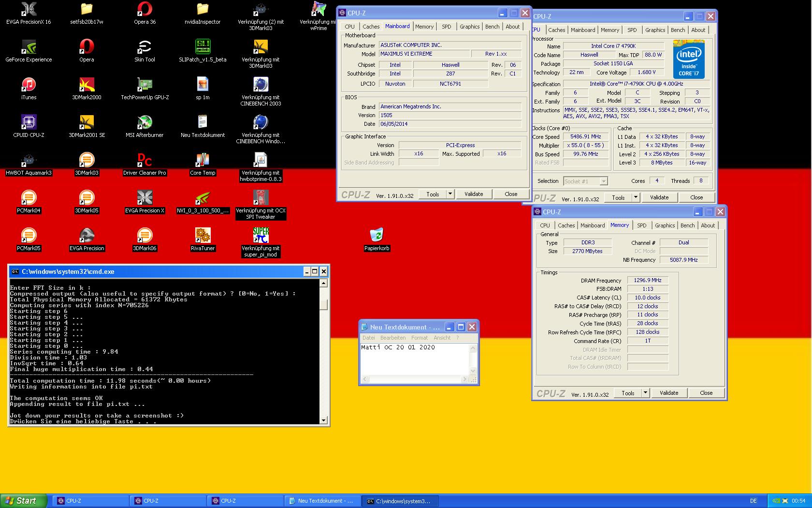Viewport: 812px width, 508px height.
Task: Click Notepad vertical scrollbar down arrow
Action: [x=473, y=371]
